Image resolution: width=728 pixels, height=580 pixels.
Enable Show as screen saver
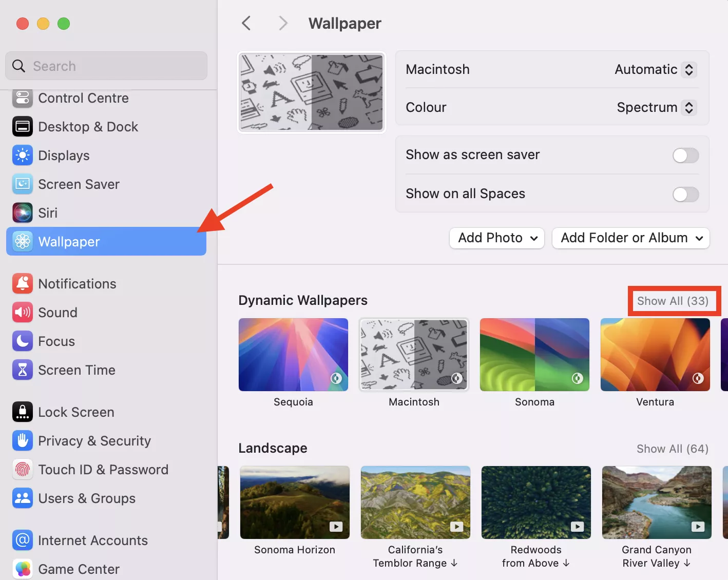pos(686,156)
